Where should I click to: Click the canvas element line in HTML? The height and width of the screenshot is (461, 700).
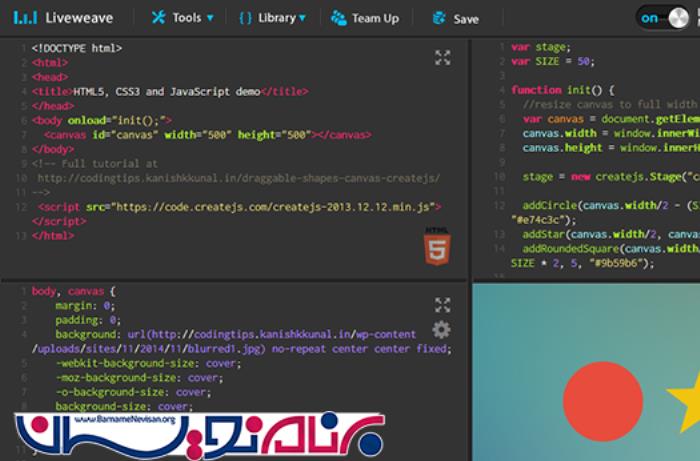click(208, 135)
